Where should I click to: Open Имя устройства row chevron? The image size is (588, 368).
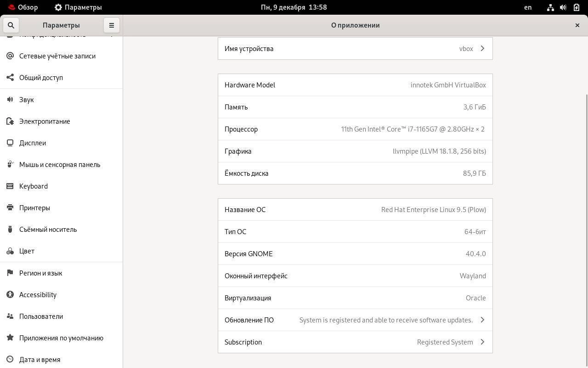[x=482, y=48]
